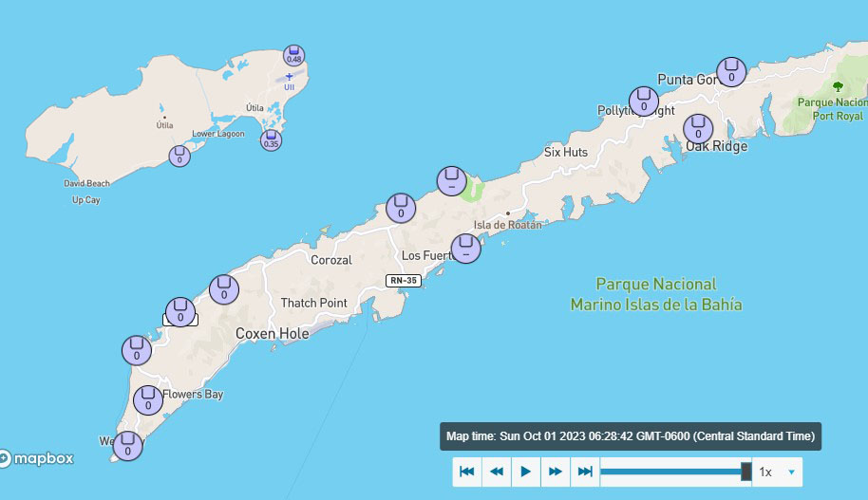
Task: Select the gauge marker at Flowers Bay
Action: point(147,400)
